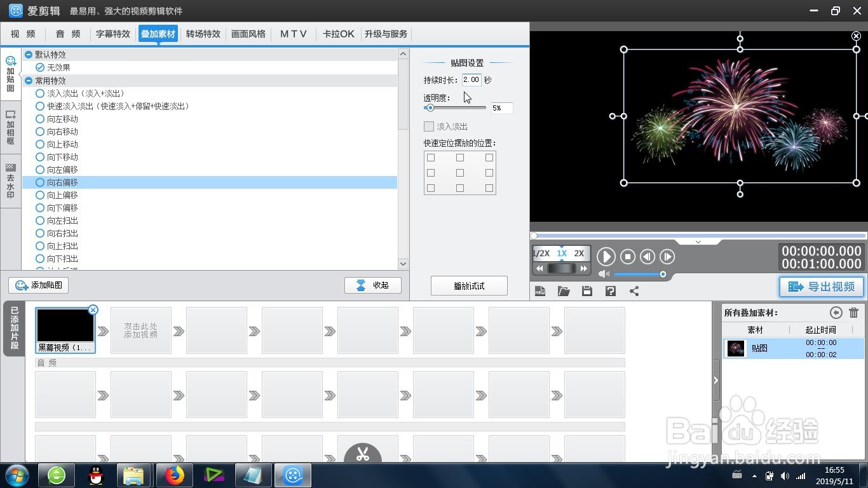
Task: Expand the chevron below preview progress bar
Action: point(698,242)
